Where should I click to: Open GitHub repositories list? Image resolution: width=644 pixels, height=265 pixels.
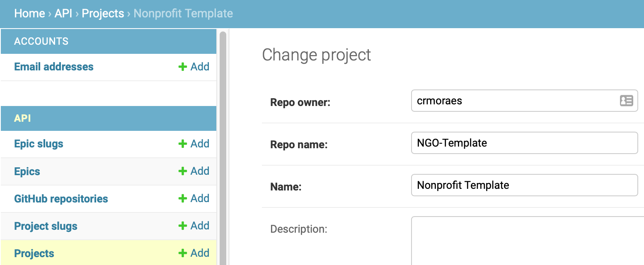tap(61, 198)
